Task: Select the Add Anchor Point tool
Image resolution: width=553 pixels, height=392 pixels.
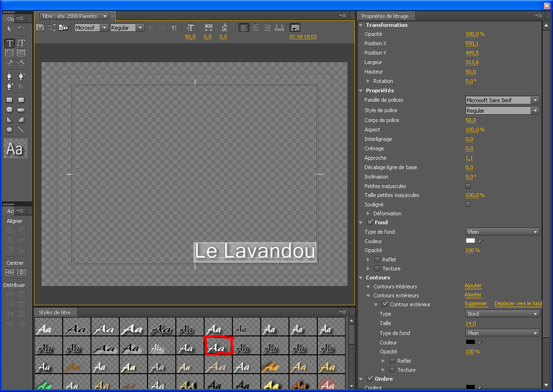Action: tap(9, 86)
